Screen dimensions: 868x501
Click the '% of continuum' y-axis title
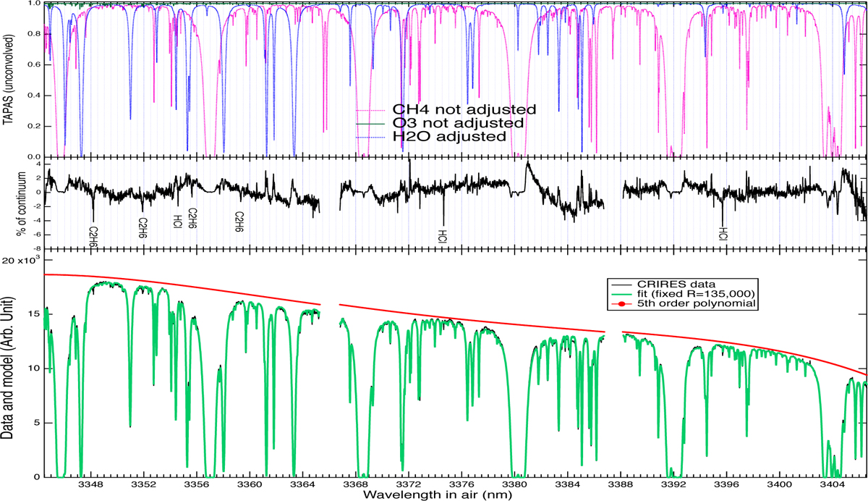point(22,203)
